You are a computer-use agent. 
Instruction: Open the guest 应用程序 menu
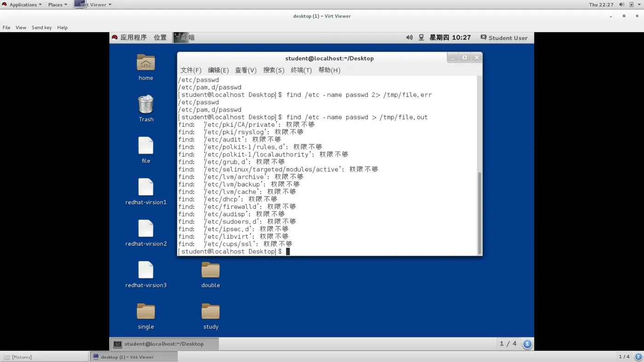(129, 38)
